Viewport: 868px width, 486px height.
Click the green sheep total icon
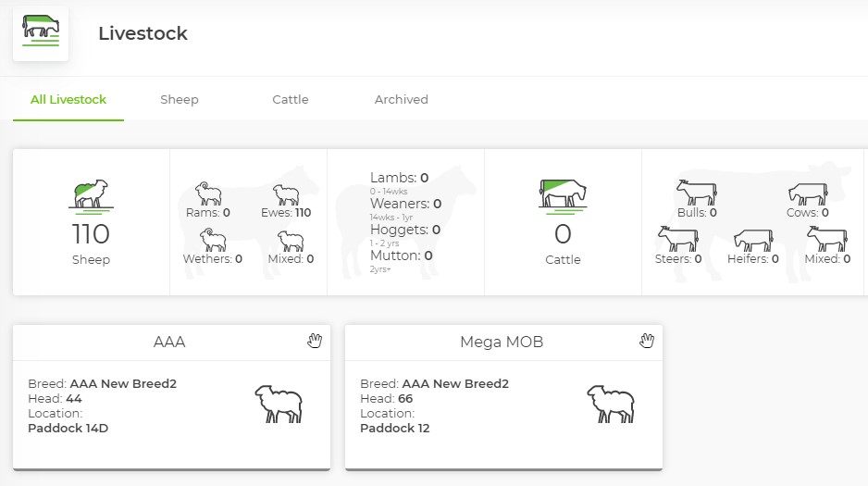[x=91, y=194]
